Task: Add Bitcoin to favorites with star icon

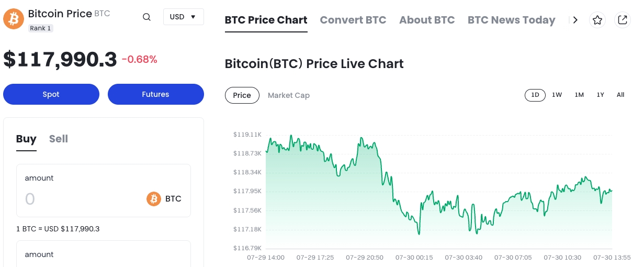Action: click(597, 20)
